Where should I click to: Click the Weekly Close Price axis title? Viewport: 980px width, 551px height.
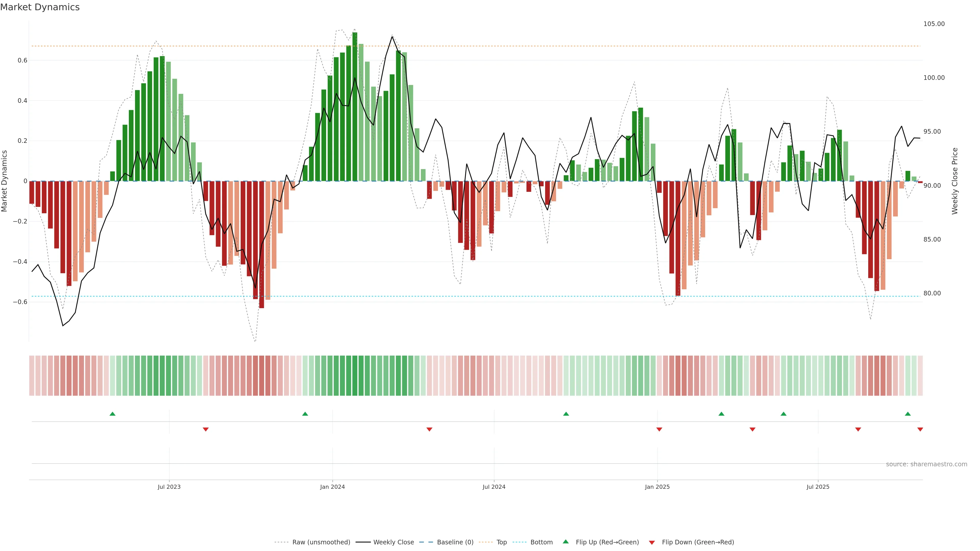(x=954, y=181)
